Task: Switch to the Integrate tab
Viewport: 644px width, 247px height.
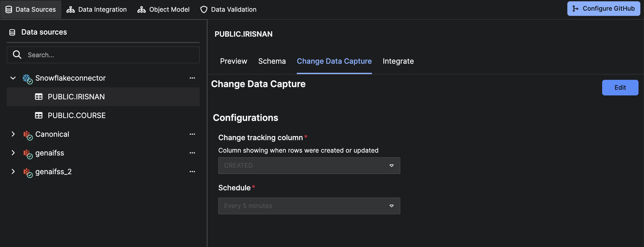Action: coord(398,61)
